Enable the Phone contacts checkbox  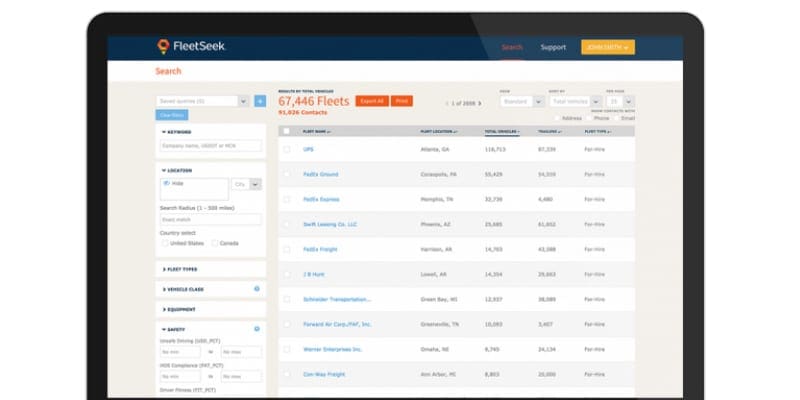589,118
